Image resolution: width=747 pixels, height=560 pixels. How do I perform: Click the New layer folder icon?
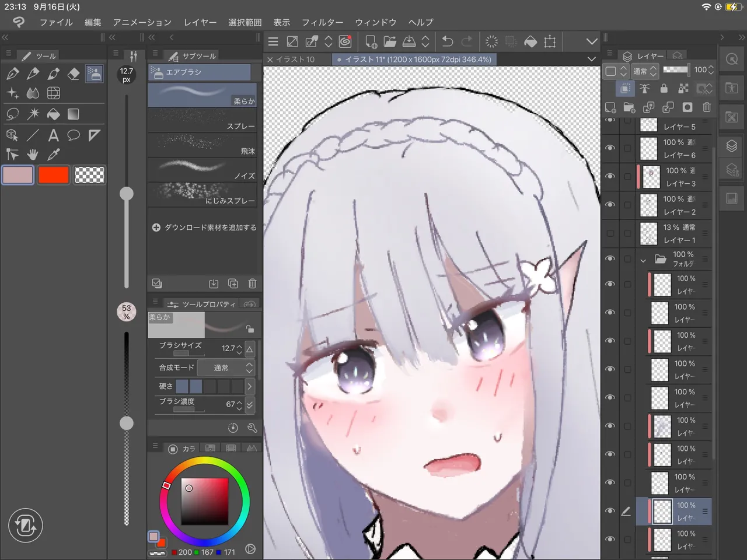point(629,107)
